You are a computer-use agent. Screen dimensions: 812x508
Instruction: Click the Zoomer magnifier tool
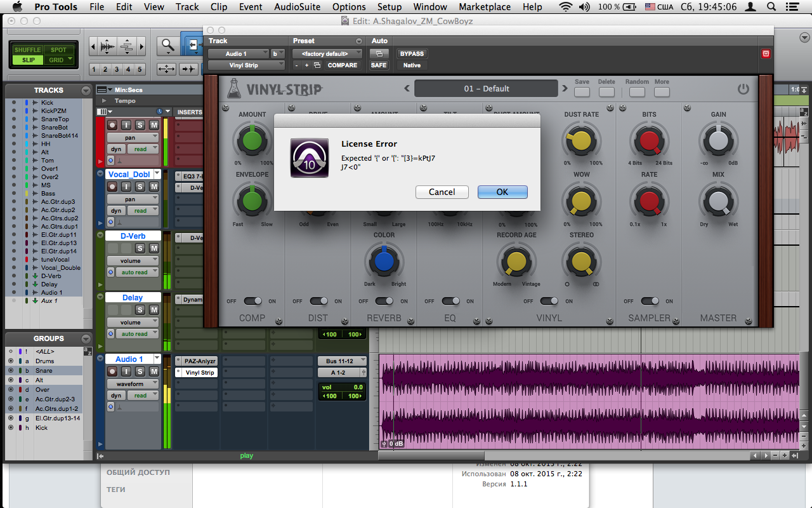(x=167, y=45)
